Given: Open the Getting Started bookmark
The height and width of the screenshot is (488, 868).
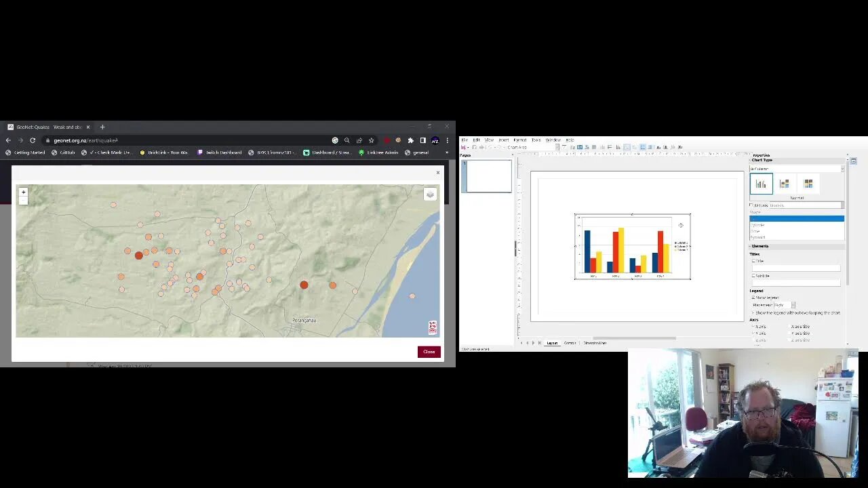Looking at the screenshot, I should (25, 152).
